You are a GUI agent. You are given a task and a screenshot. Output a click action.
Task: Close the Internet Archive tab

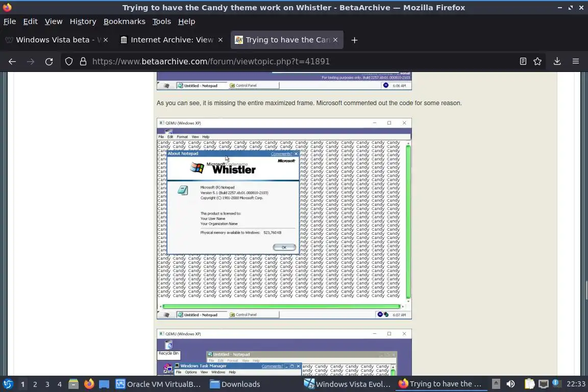point(220,40)
